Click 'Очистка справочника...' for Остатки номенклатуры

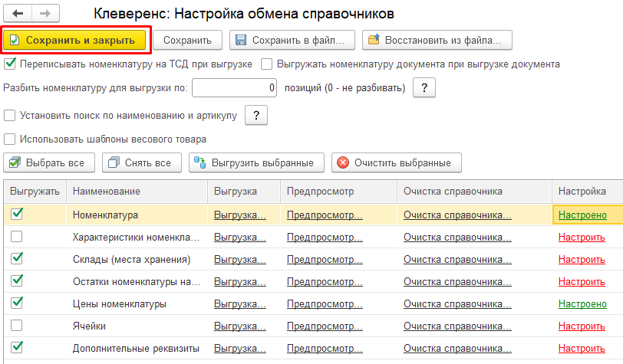click(457, 282)
